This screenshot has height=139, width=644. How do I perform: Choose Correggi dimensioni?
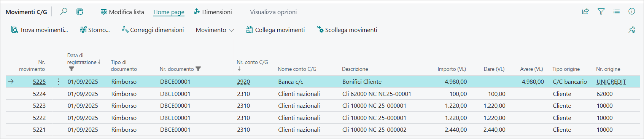point(153,30)
